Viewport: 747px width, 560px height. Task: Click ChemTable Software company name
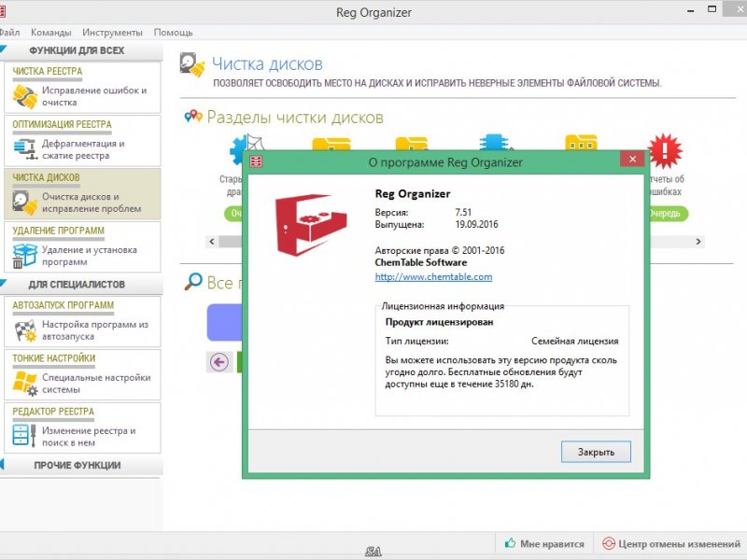coord(421,262)
